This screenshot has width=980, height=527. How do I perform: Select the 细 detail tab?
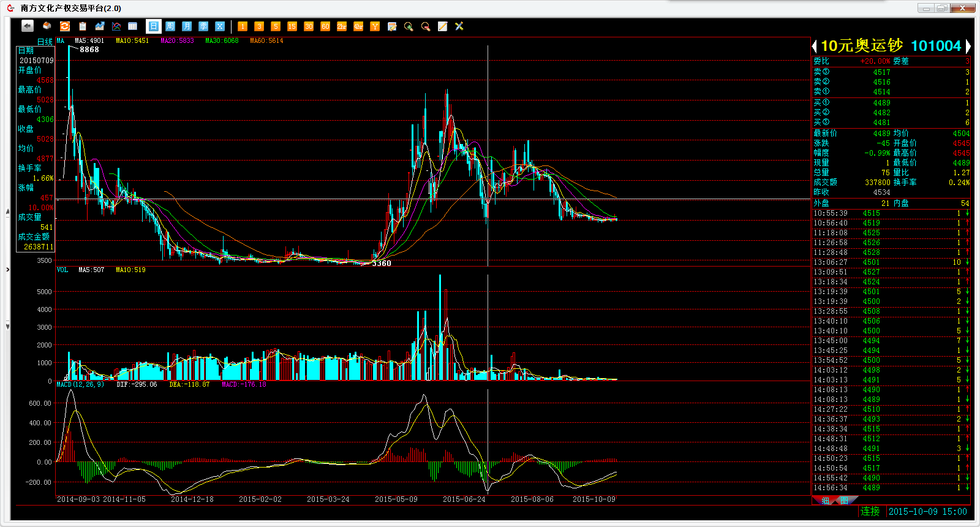coord(825,501)
